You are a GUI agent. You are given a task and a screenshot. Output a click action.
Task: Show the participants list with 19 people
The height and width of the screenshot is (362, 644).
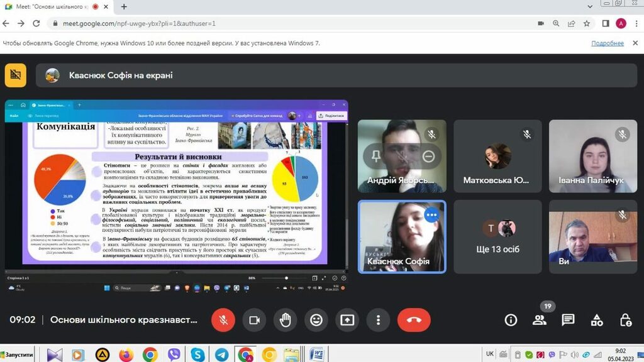coord(540,320)
